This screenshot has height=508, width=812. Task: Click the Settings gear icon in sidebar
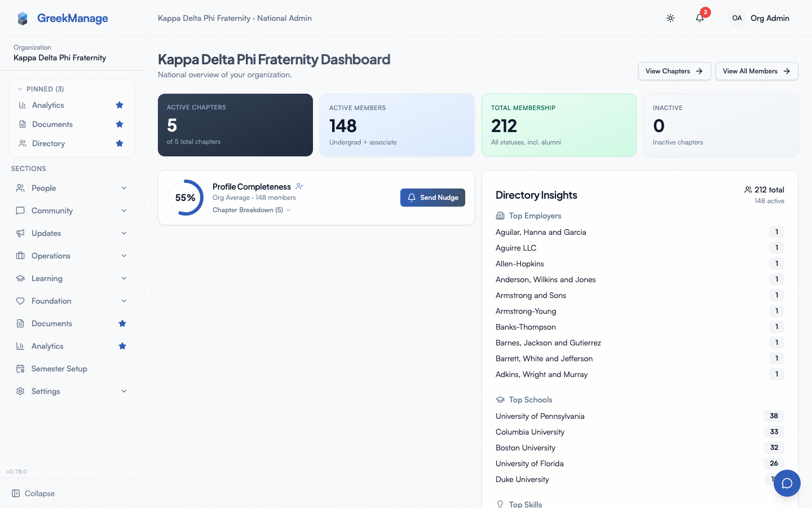[x=20, y=391]
